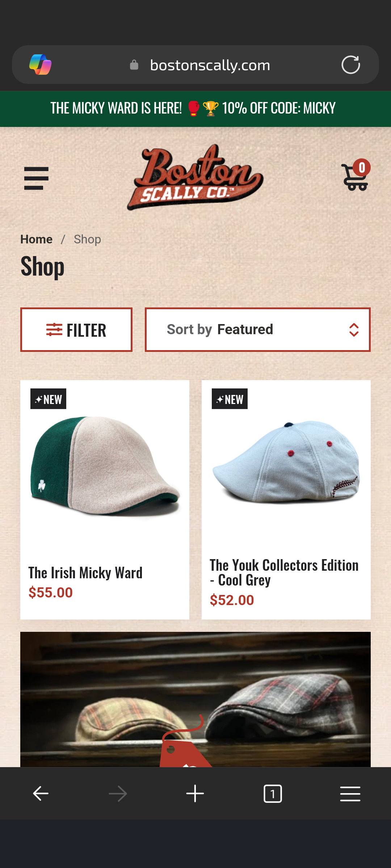This screenshot has height=868, width=391.
Task: Open the shopping cart
Action: click(356, 175)
